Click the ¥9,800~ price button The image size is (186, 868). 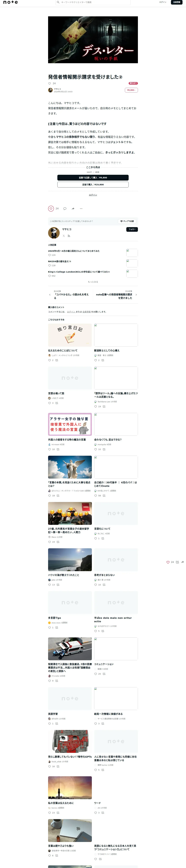(x=131, y=90)
